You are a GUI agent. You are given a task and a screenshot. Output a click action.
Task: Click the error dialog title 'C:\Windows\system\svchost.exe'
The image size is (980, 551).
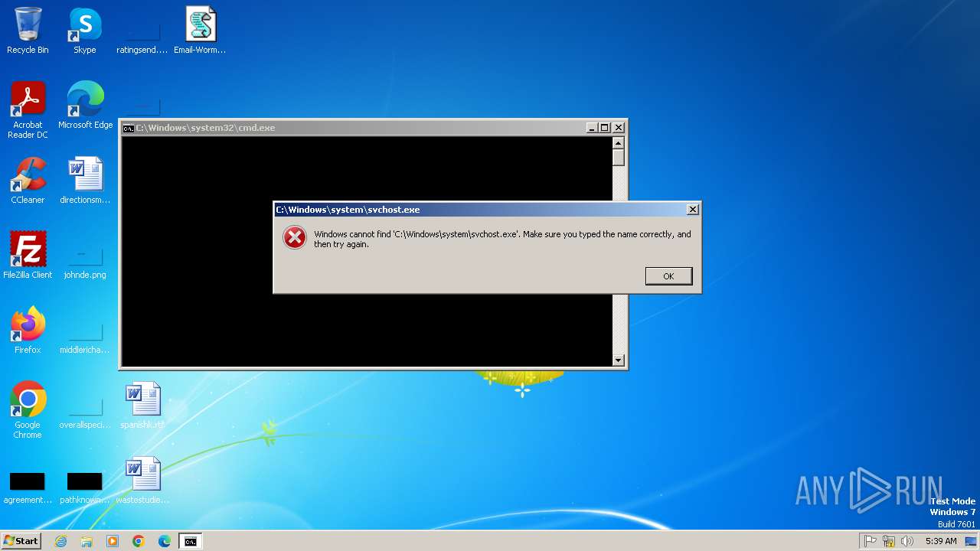point(348,210)
